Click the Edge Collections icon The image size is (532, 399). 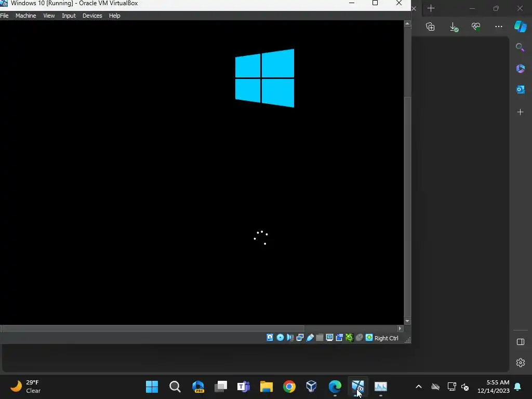(430, 27)
